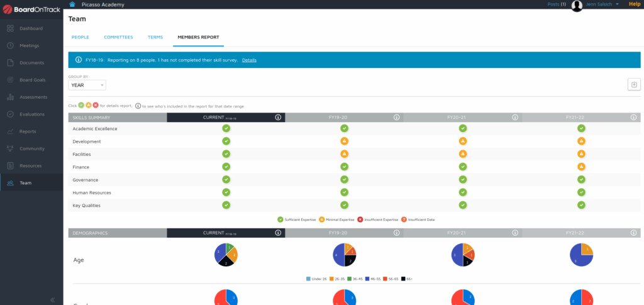This screenshot has width=644, height=305.
Task: Open the Help link
Action: 635,4
